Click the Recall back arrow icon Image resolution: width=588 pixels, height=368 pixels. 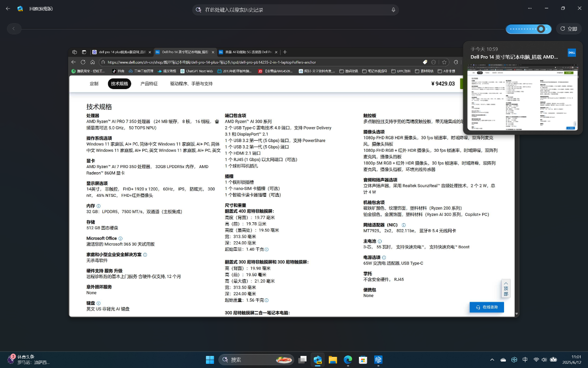8,9
